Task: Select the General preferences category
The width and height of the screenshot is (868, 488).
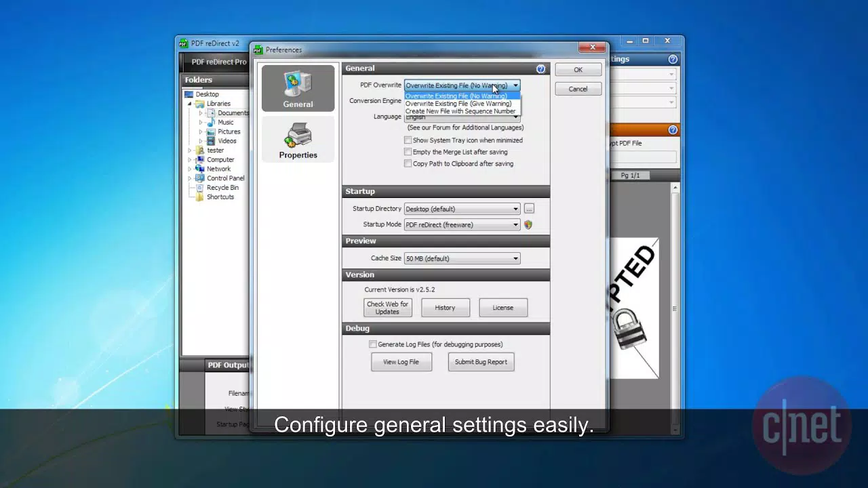Action: [x=298, y=88]
